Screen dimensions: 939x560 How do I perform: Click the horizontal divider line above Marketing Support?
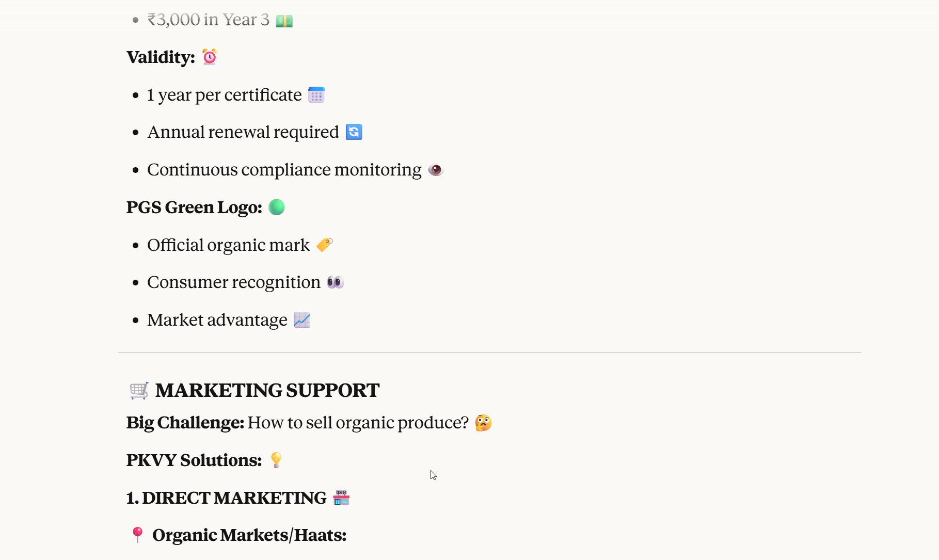pos(489,353)
